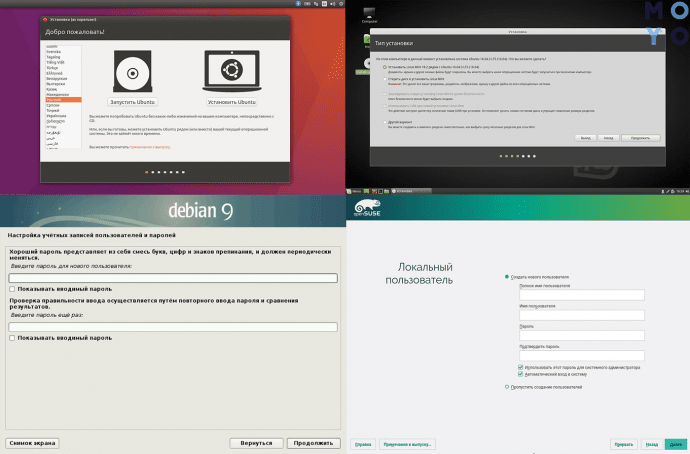
Task: Click Справка button in openSUSE installer
Action: pos(363,444)
